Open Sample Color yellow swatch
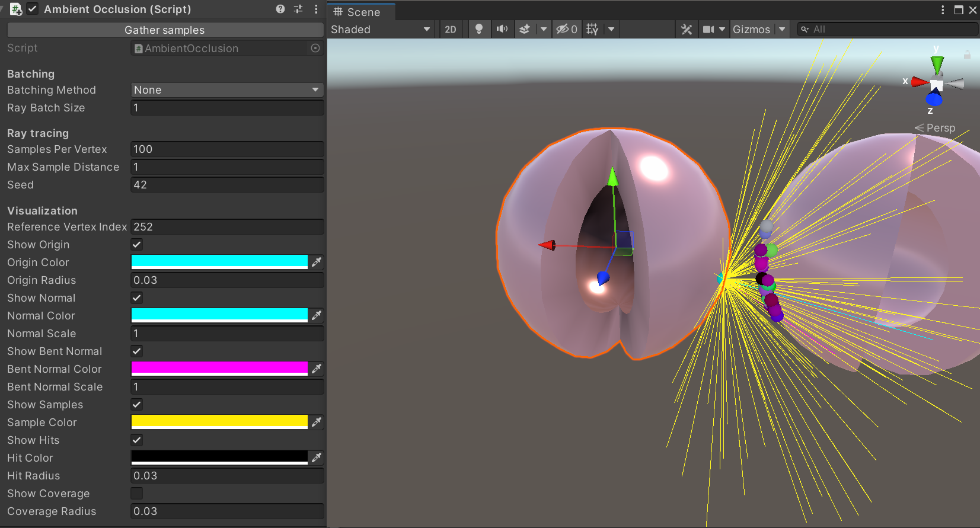Image resolution: width=980 pixels, height=528 pixels. point(219,422)
